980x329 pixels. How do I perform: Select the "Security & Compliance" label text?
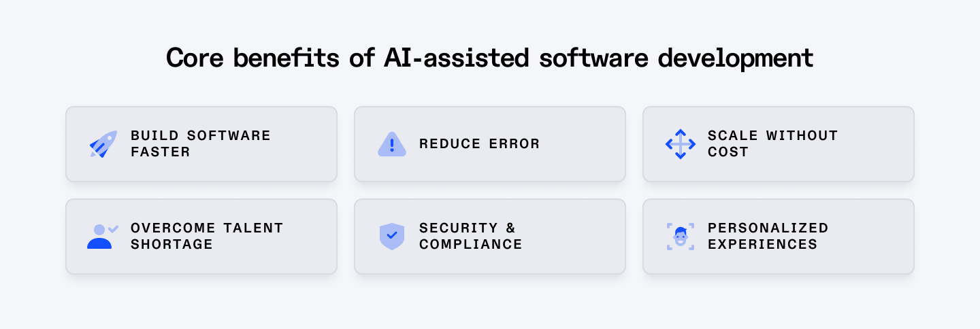click(470, 236)
